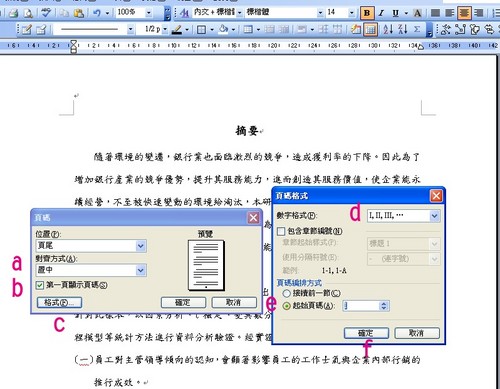Expand the underline style arrow
Screen dimensions: 500x389
click(406, 13)
